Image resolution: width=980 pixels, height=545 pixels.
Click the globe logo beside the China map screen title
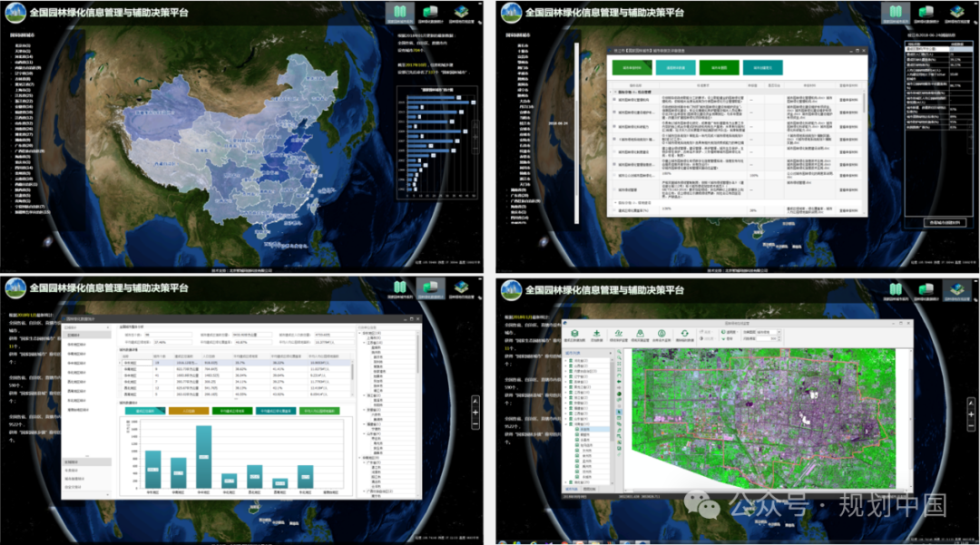point(15,13)
